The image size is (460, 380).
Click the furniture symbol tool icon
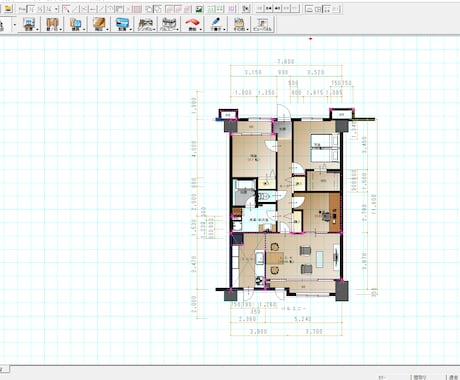[x=146, y=24]
